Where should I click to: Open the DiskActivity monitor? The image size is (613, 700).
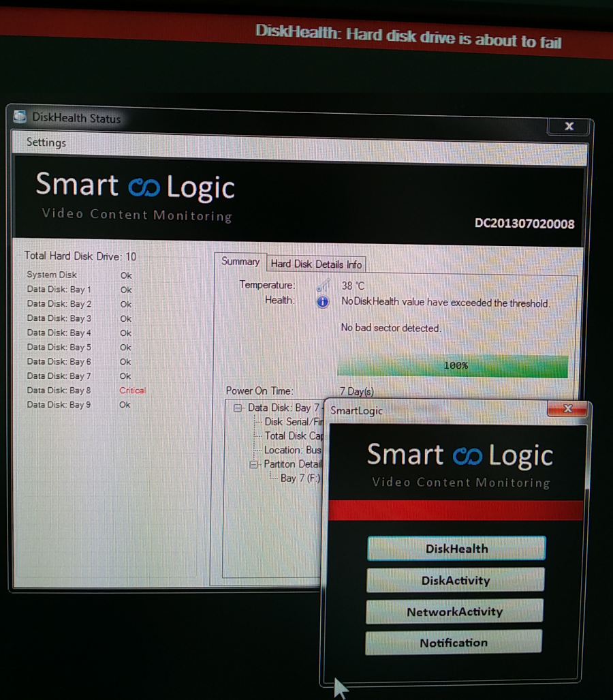tap(456, 581)
